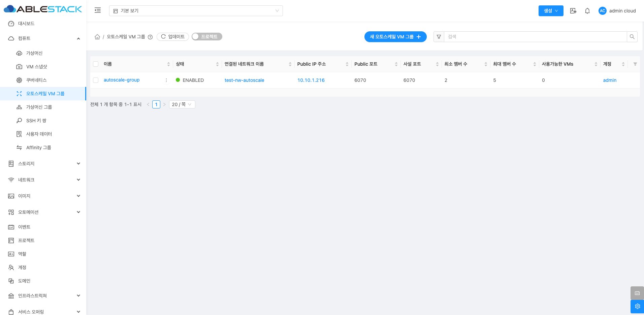Open the filter funnel next to search
Screen dimensions: 644x315
(x=439, y=37)
